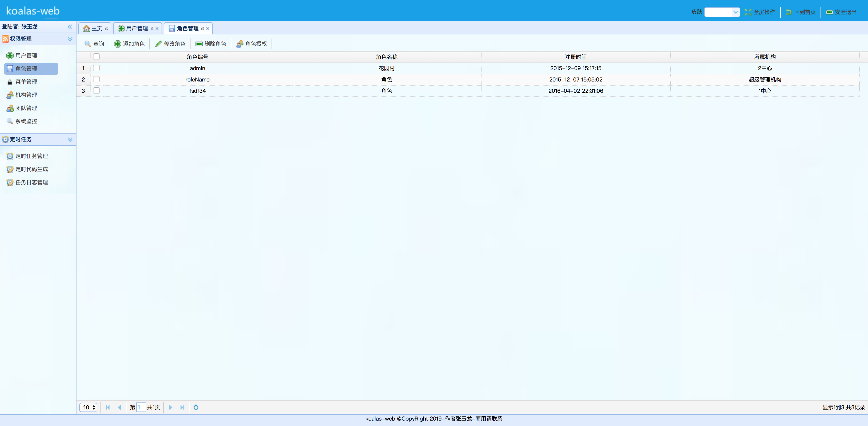This screenshot has height=426, width=868.
Task: Click the 2015-12-09 15:17:15 date cell
Action: click(x=575, y=68)
